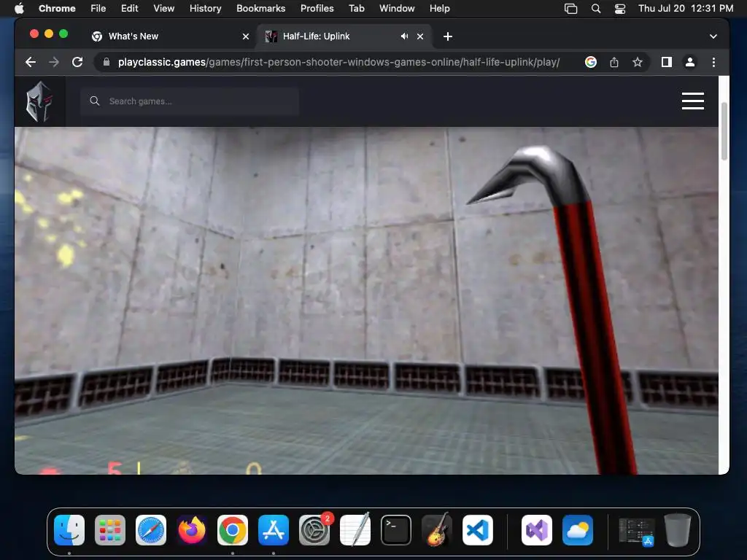Open the Apple menu

19,8
